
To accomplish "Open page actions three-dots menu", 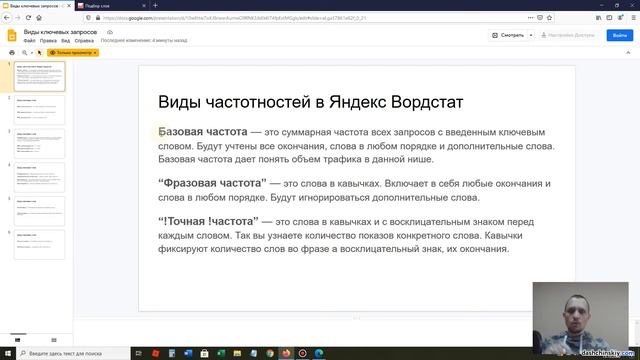I will pyautogui.click(x=530, y=18).
